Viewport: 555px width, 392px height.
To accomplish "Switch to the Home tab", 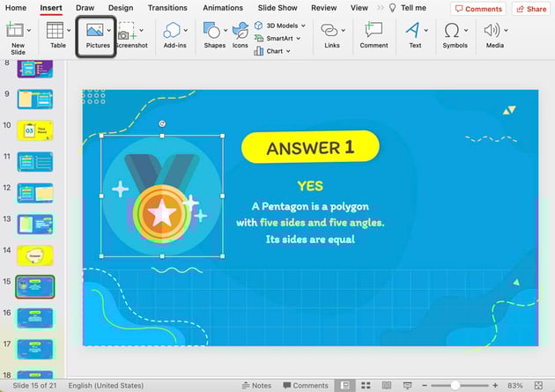I will click(x=16, y=8).
